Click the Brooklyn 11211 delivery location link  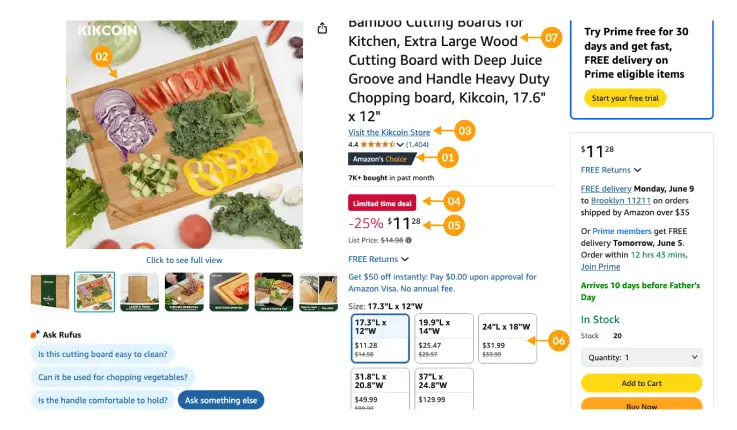[x=619, y=200]
